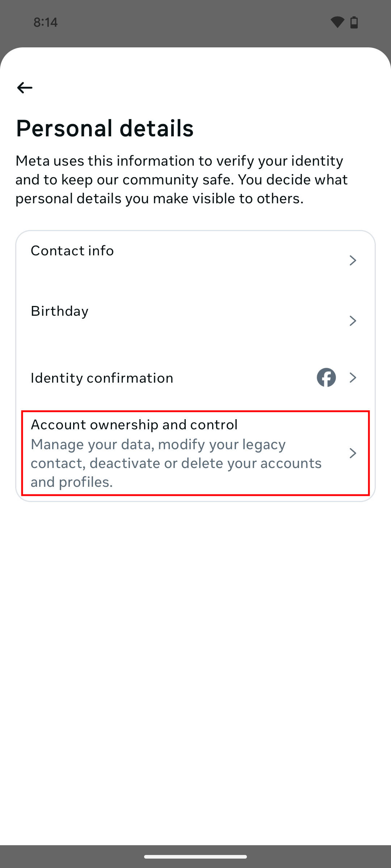Click the empty area below the settings card
This screenshot has height=868, width=391.
pos(195,651)
